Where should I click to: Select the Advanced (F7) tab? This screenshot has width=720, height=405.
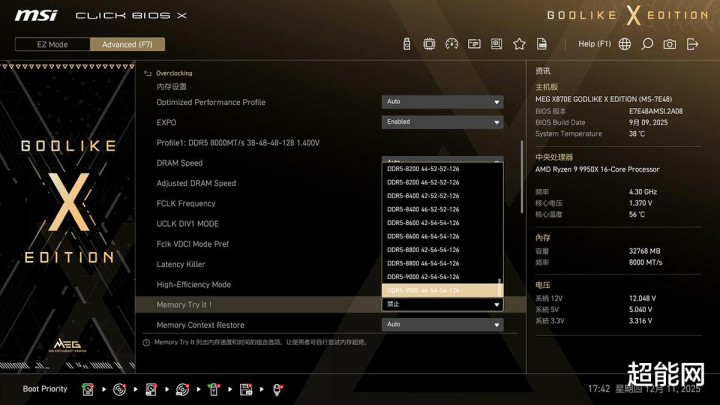click(127, 44)
